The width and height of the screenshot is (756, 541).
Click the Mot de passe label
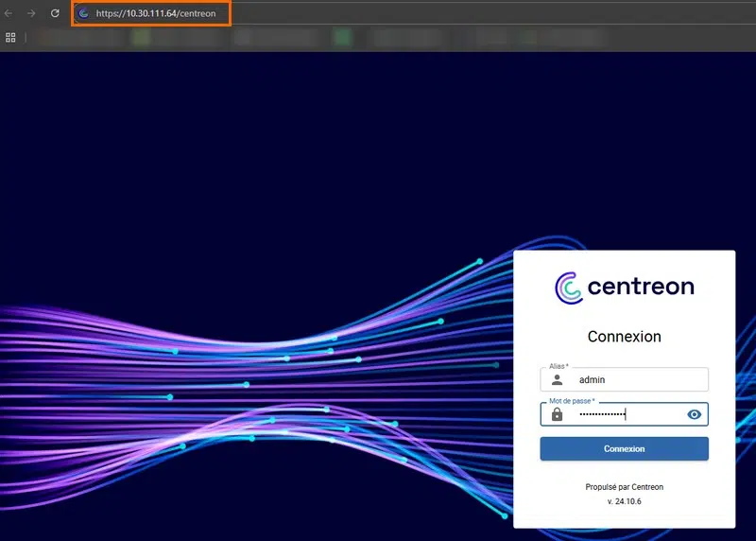[572, 401]
